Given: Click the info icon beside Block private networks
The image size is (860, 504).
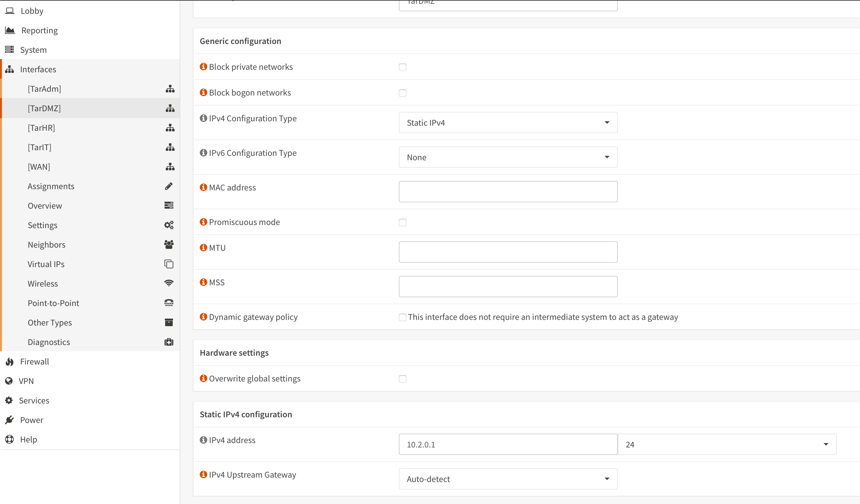Looking at the screenshot, I should 204,67.
